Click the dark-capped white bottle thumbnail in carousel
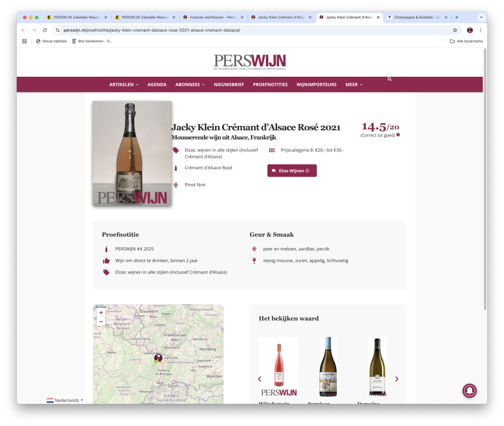 coord(378,366)
